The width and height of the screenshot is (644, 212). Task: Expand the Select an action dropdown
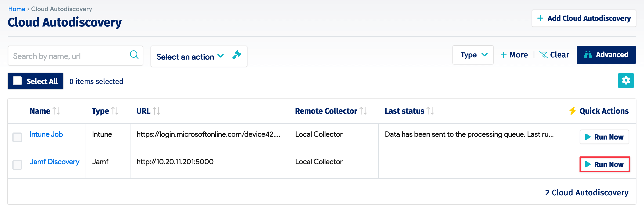click(189, 57)
